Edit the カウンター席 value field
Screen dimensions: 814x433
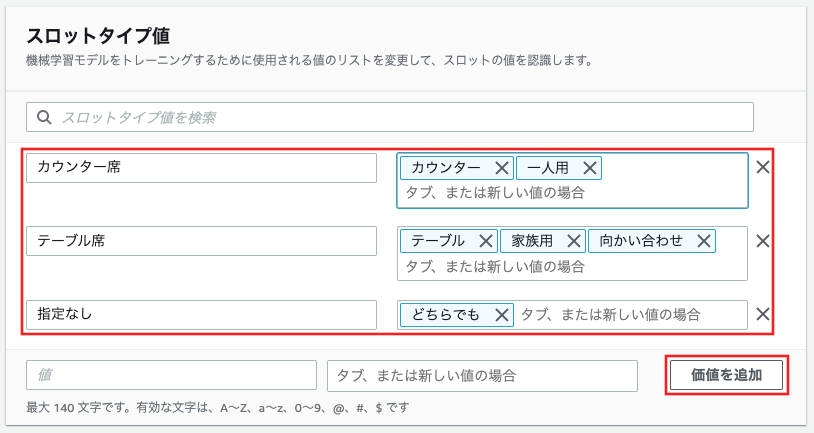point(201,168)
